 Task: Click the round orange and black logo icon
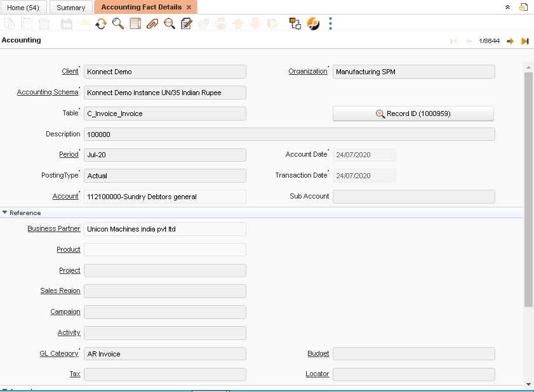pos(313,24)
